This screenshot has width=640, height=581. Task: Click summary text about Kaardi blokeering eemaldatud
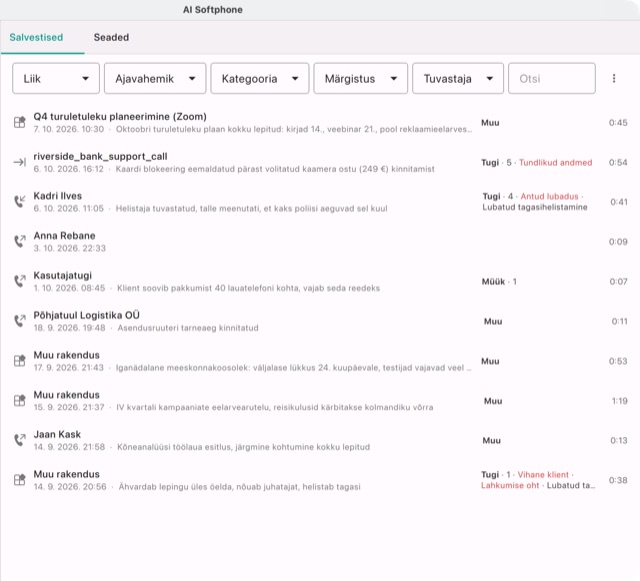pos(275,169)
